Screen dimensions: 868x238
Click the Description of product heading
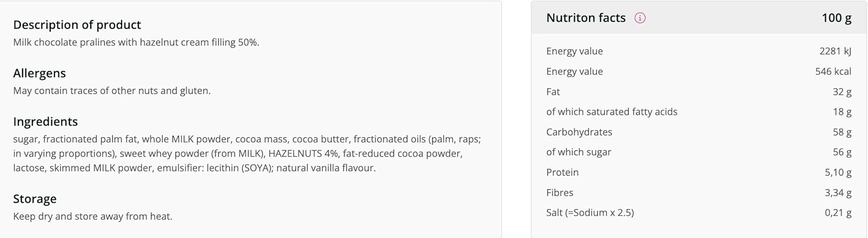coord(77,25)
